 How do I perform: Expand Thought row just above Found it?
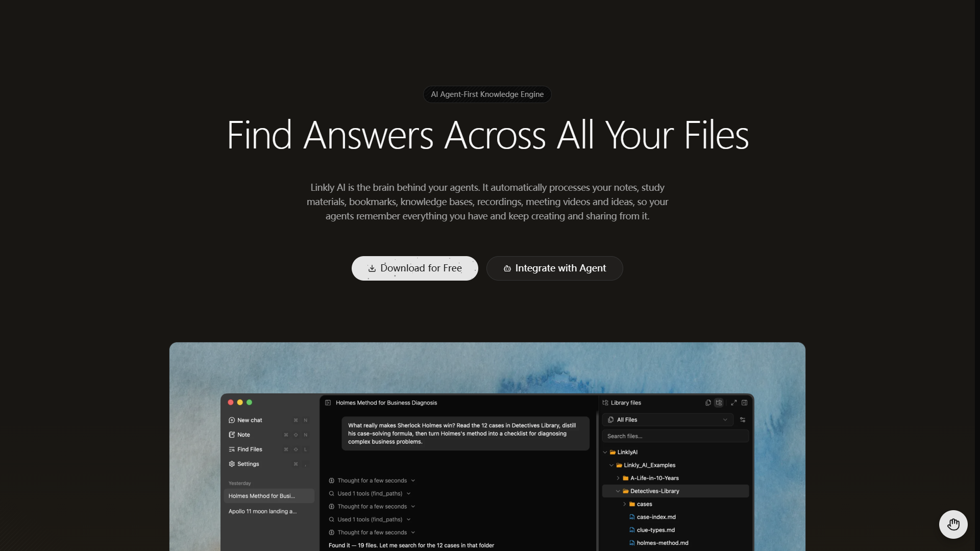pyautogui.click(x=372, y=533)
